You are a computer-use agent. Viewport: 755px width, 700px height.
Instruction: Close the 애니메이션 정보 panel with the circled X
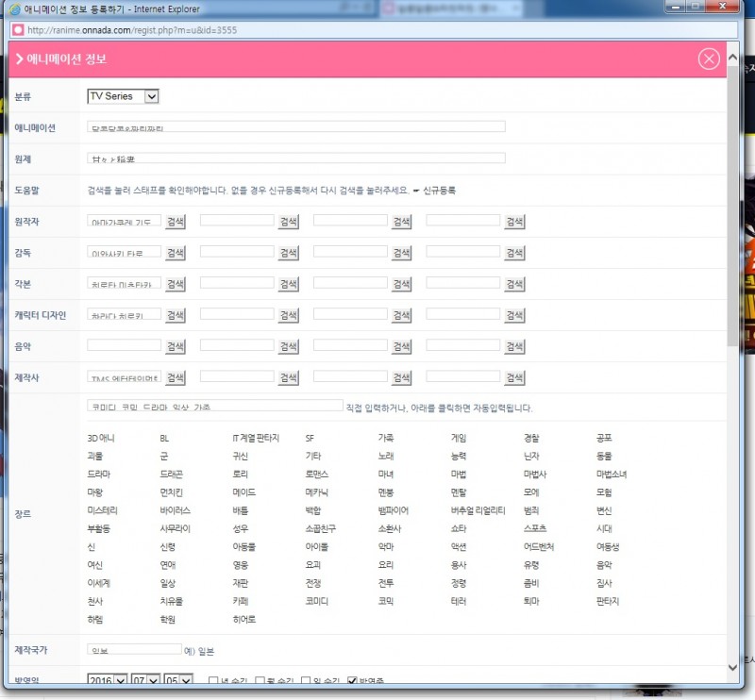(x=709, y=59)
